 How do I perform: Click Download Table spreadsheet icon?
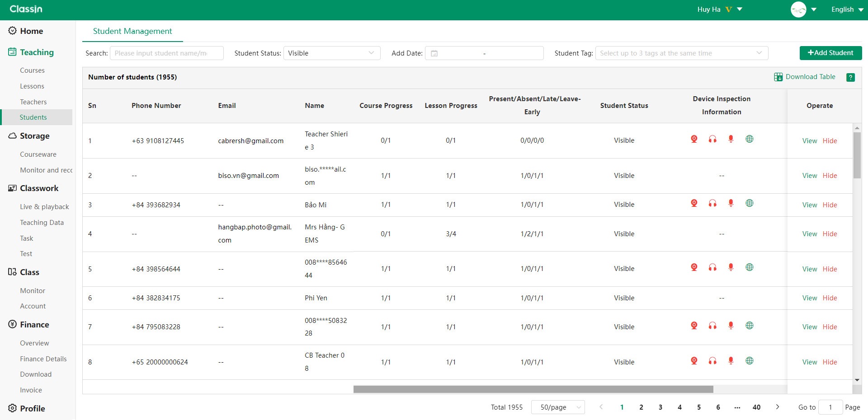[778, 77]
